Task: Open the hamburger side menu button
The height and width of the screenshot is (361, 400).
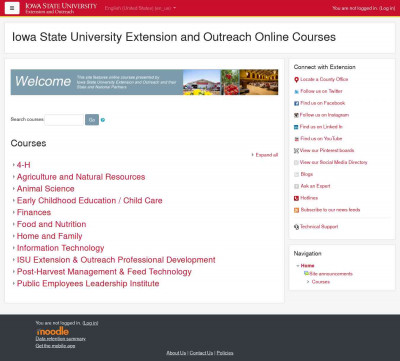Action: click(12, 8)
